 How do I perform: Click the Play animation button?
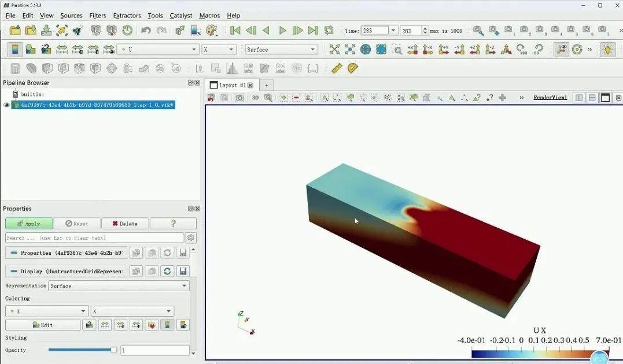282,30
